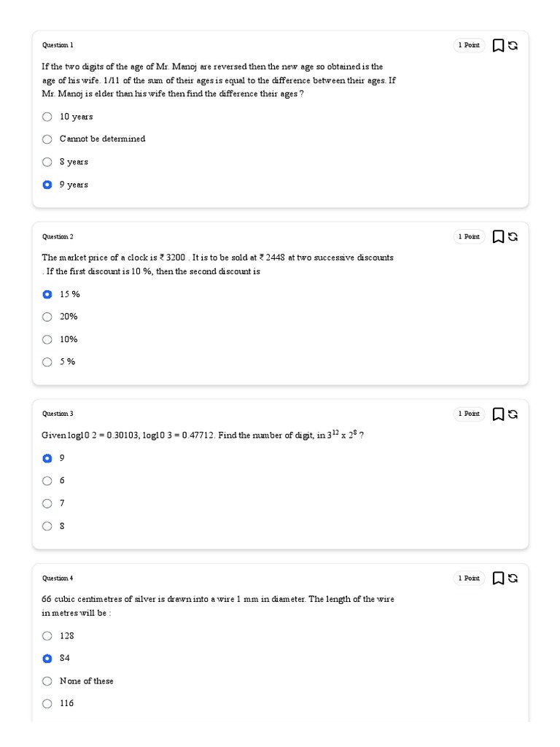The height and width of the screenshot is (747, 560).
Task: Select the '8 years' radio button
Action: pyautogui.click(x=47, y=162)
